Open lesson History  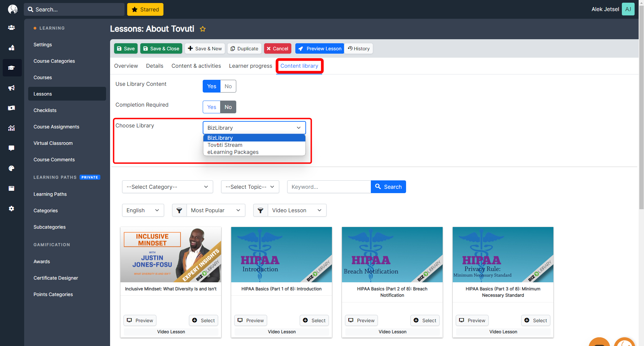pyautogui.click(x=358, y=49)
